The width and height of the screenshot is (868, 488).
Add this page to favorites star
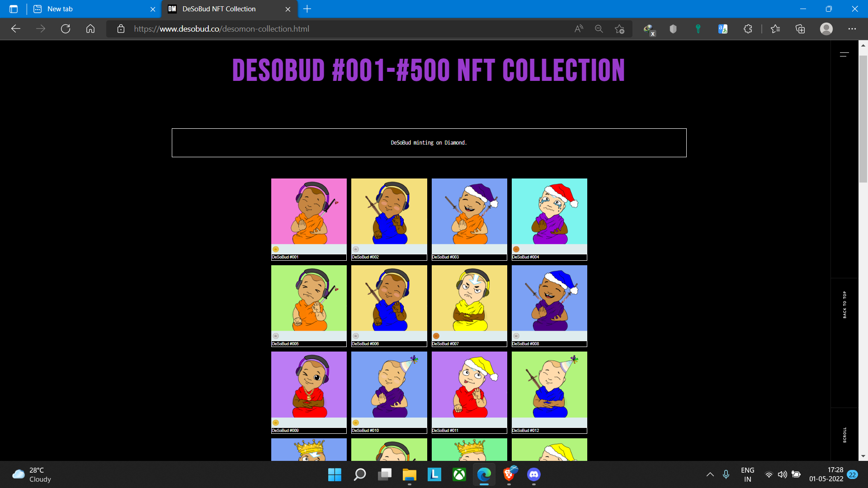(x=619, y=29)
